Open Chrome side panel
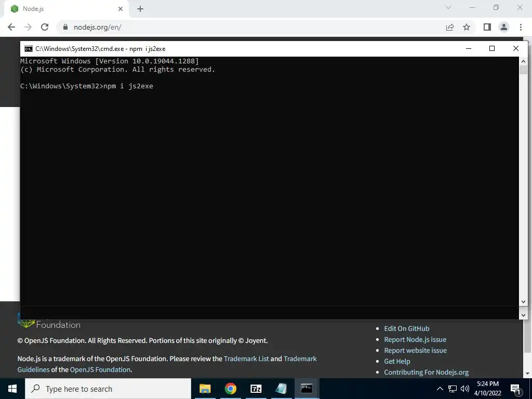The width and height of the screenshot is (532, 399). pos(487,27)
